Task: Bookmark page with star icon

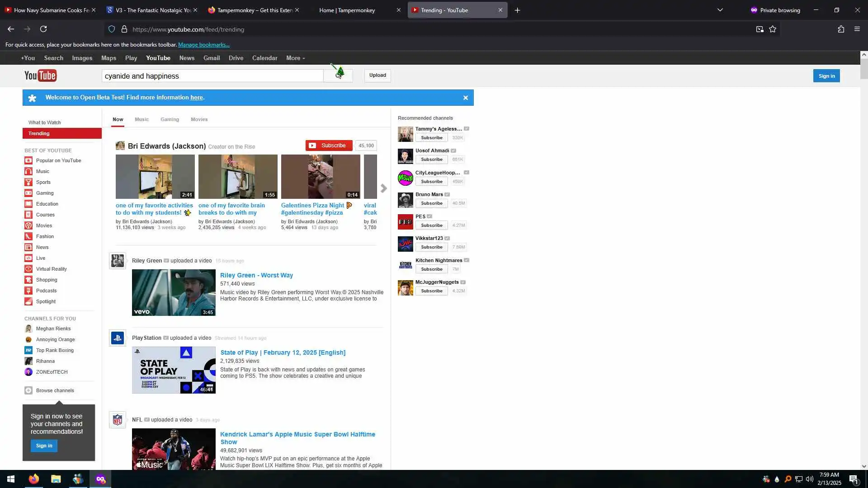Action: click(x=773, y=29)
